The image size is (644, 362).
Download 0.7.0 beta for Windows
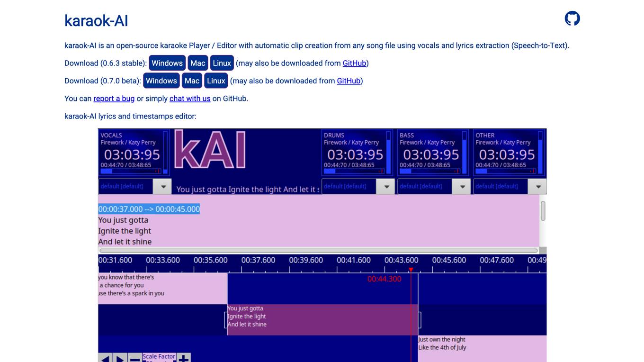click(x=161, y=81)
